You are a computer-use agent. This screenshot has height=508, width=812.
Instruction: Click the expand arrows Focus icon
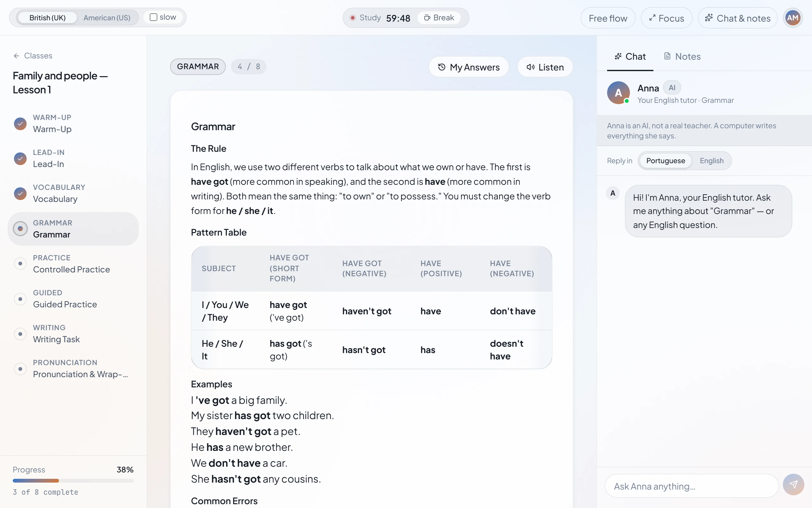652,18
